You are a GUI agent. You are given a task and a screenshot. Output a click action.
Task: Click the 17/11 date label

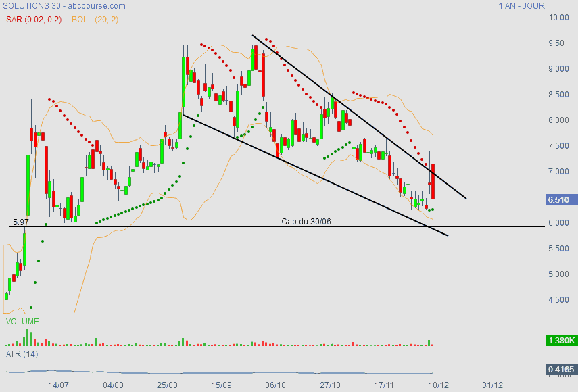384,385
